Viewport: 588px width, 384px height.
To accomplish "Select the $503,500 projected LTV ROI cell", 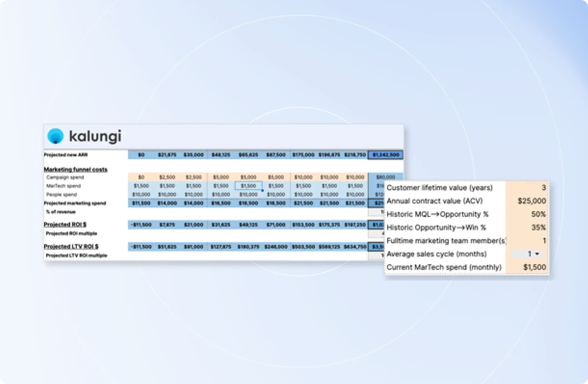I will coord(303,247).
